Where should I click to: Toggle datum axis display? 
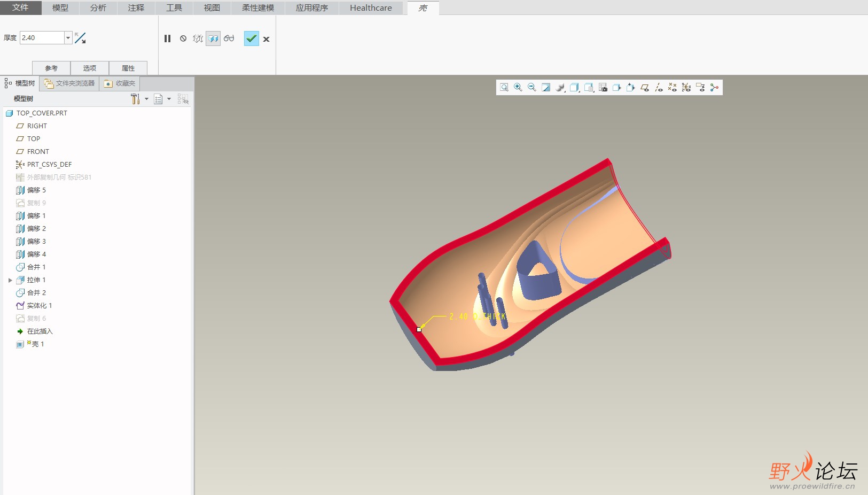tap(659, 88)
